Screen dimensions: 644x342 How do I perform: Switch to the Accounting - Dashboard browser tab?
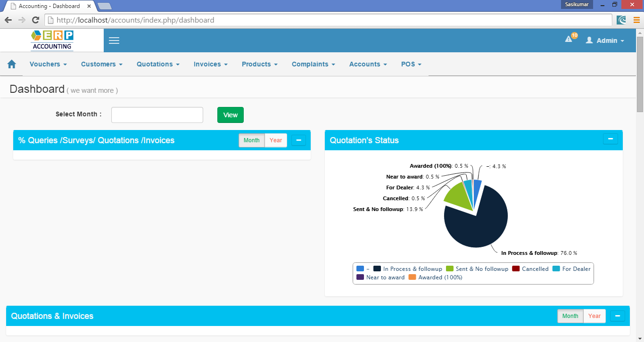47,6
